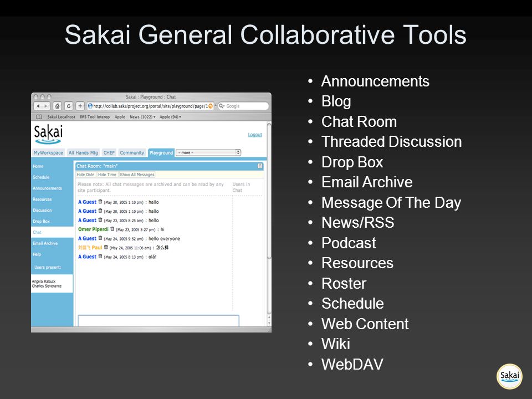Click the browser reload icon
Screen dimensions: 532x399
pyautogui.click(x=69, y=106)
